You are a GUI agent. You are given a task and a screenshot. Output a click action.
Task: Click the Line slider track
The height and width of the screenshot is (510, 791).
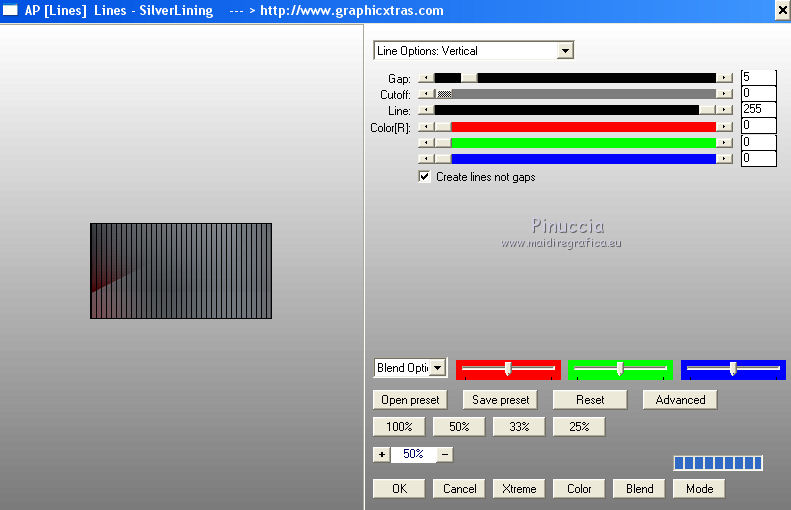point(575,110)
